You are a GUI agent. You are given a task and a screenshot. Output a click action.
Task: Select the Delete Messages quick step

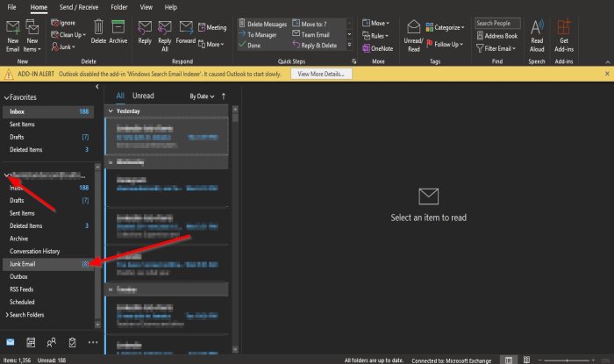coord(263,24)
